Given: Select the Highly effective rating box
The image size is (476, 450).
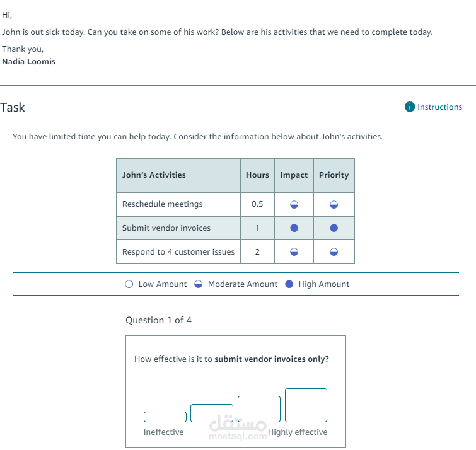Looking at the screenshot, I should [x=306, y=405].
